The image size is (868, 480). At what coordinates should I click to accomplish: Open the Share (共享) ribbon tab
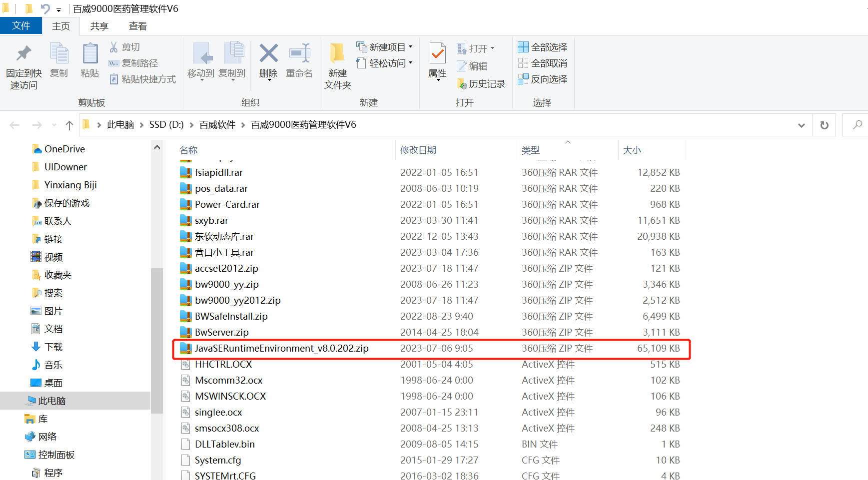point(99,26)
